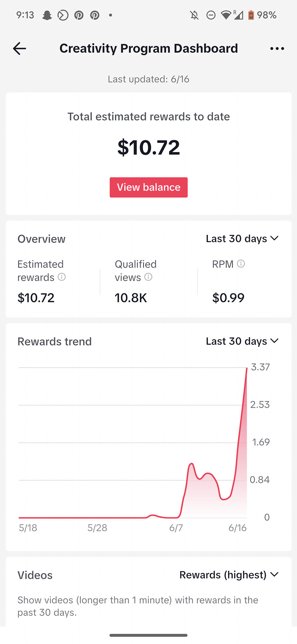Tap the bottom home gesture bar
Screen dimensions: 297x644
pyautogui.click(x=148, y=635)
